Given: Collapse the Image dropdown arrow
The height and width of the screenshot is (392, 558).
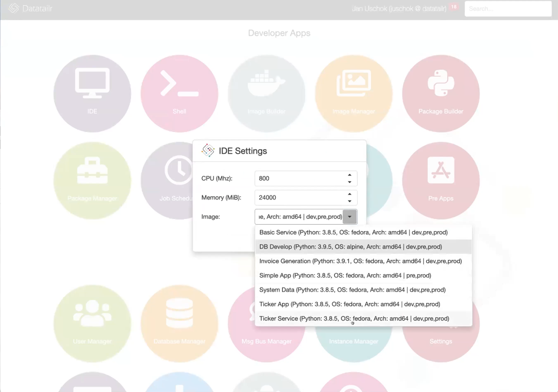Looking at the screenshot, I should point(349,217).
